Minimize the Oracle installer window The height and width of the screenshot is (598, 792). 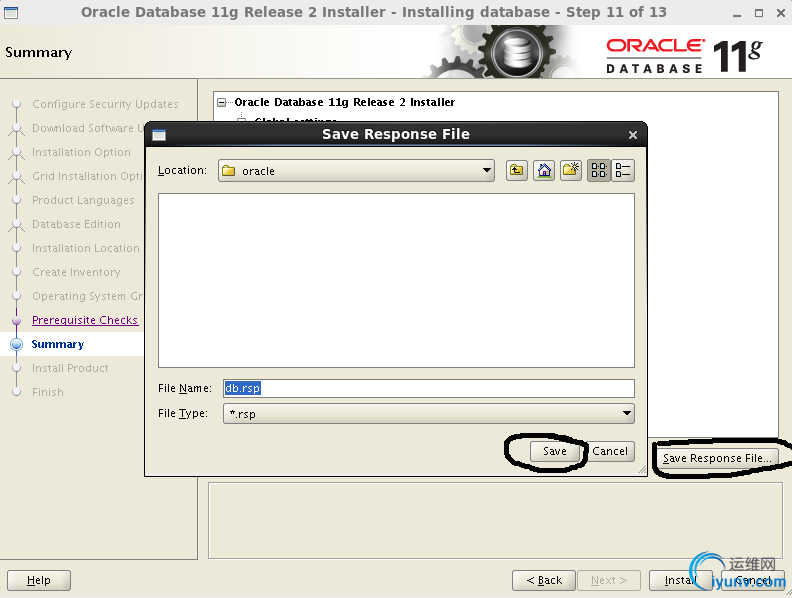pos(737,14)
